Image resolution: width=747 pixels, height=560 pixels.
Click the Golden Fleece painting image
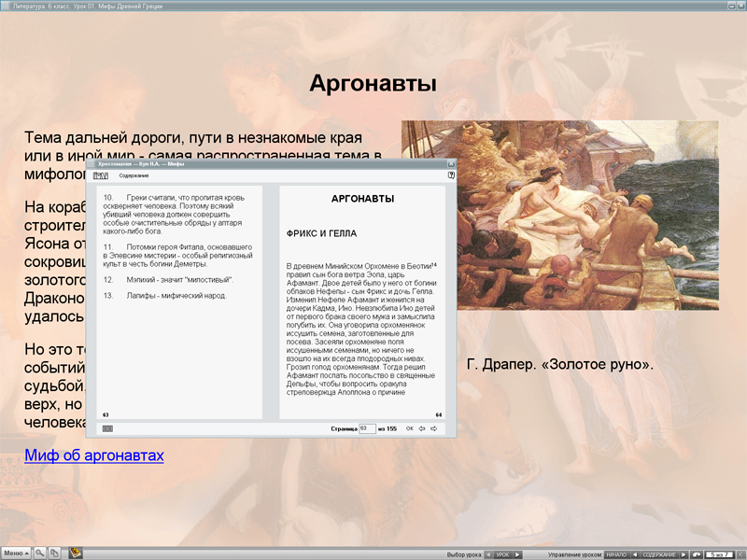point(559,216)
